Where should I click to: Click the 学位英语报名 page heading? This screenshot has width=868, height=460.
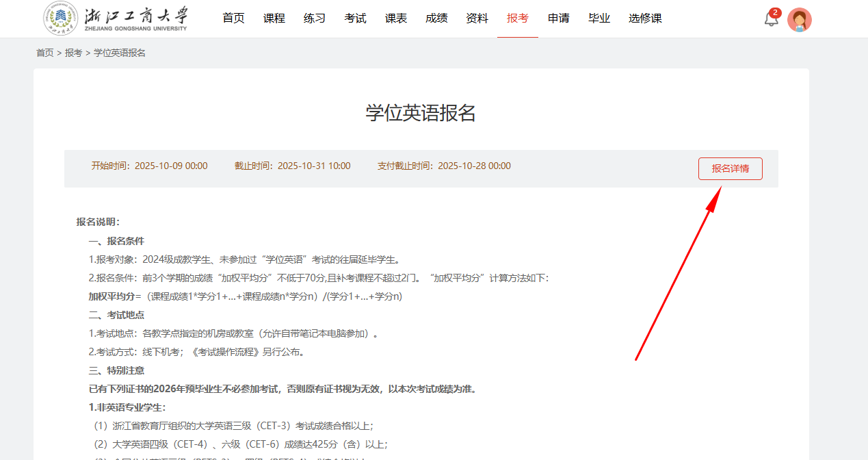(x=420, y=113)
